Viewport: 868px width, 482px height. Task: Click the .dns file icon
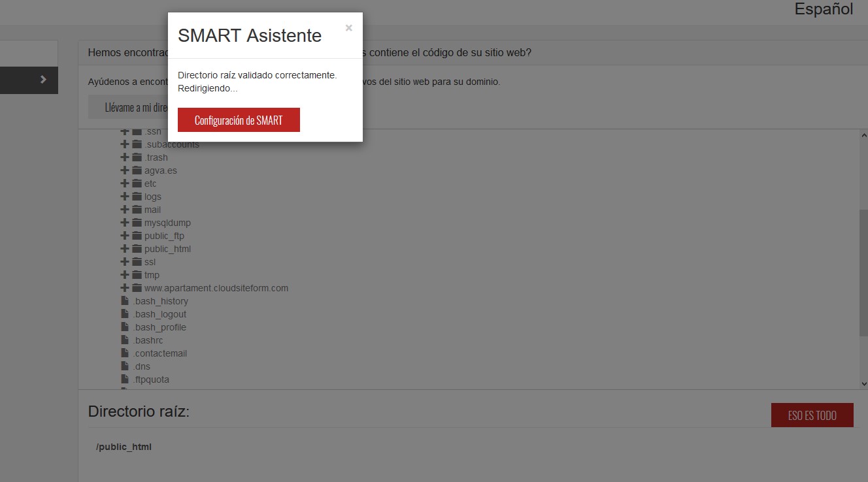point(125,366)
